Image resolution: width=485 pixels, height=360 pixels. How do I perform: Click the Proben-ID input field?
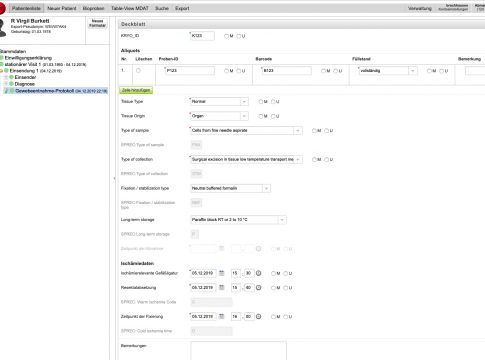(190, 71)
